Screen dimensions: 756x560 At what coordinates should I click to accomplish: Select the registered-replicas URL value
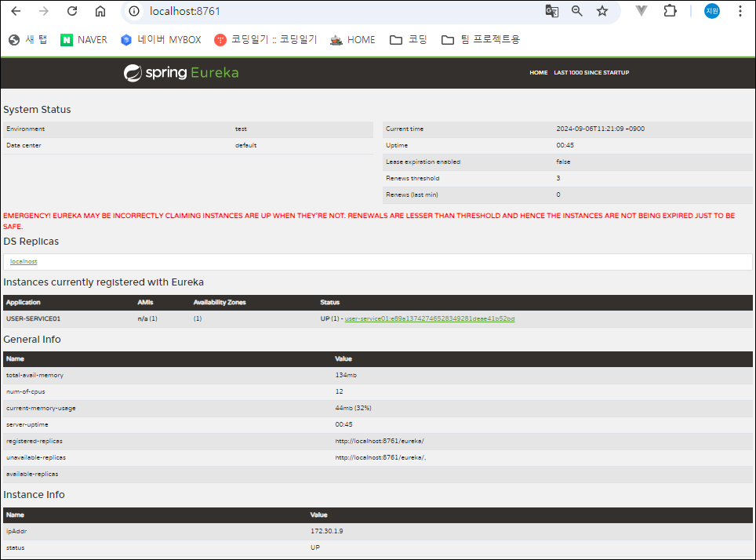point(380,441)
